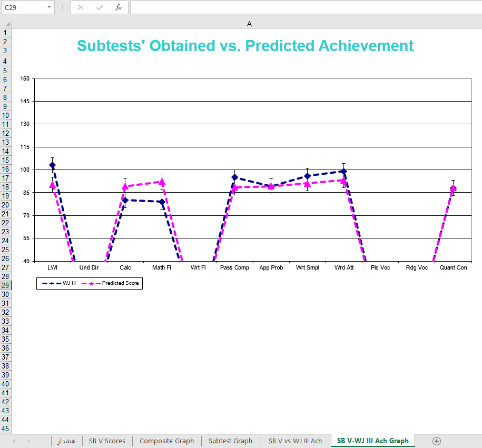
Task: Add a new sheet with plus button
Action: tap(436, 441)
